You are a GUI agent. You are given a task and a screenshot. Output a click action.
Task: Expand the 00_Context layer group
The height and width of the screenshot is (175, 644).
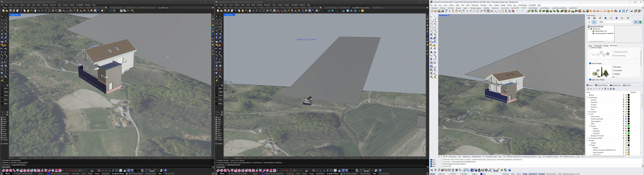588,112
